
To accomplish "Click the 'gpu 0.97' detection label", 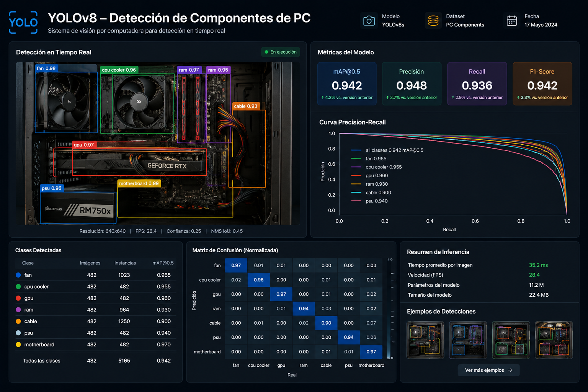I will (84, 145).
